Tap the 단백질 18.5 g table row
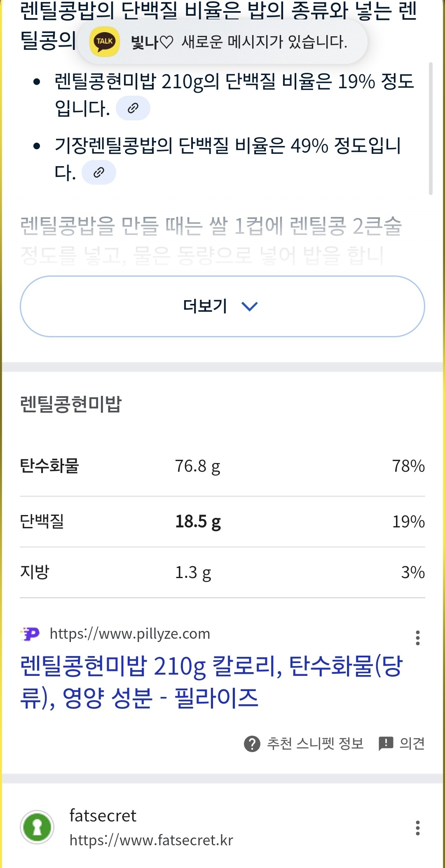The width and height of the screenshot is (445, 868). coord(222,522)
